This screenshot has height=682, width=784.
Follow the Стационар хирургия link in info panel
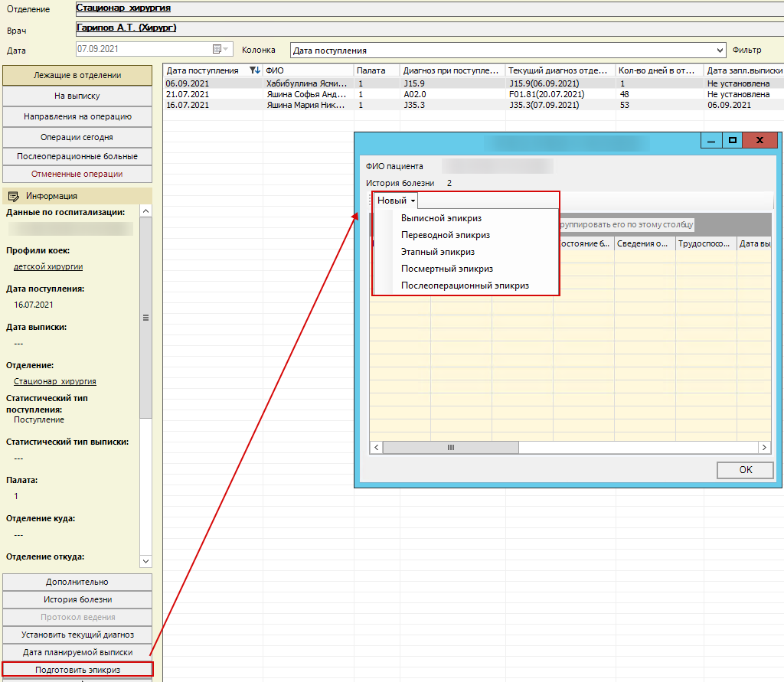click(x=55, y=381)
